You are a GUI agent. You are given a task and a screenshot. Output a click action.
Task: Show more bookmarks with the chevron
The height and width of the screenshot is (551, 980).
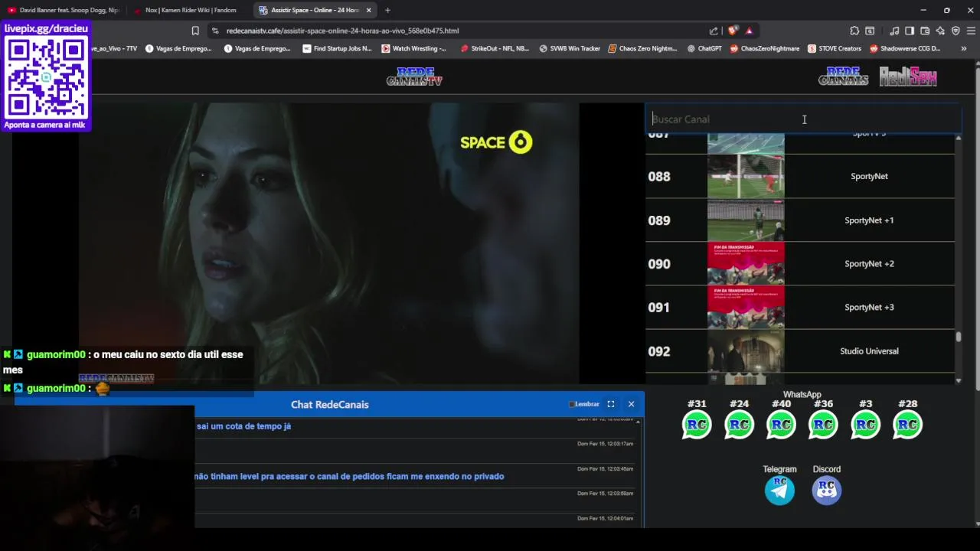[963, 48]
